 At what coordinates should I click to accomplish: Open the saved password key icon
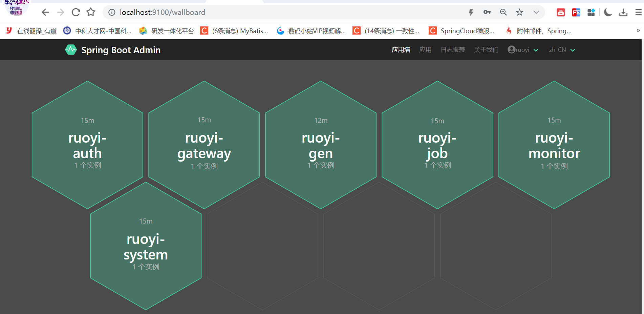pyautogui.click(x=487, y=12)
